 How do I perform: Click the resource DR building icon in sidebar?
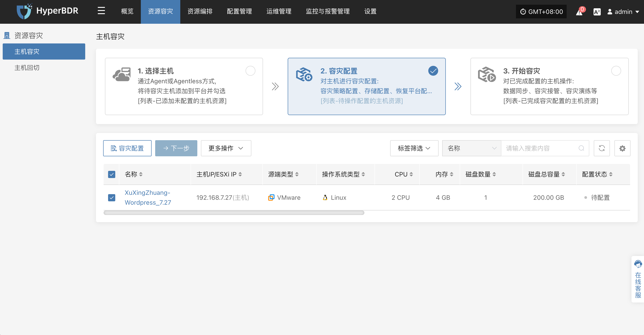tap(7, 35)
